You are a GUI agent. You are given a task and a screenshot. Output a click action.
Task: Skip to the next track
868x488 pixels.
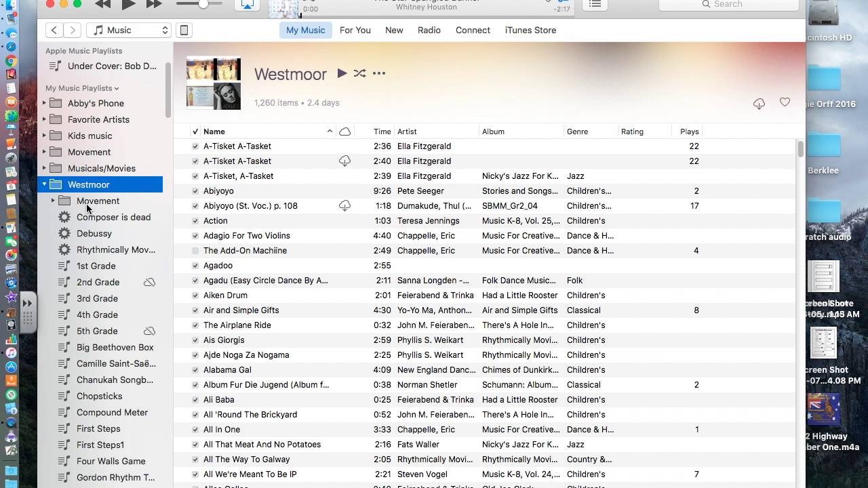tap(155, 4)
